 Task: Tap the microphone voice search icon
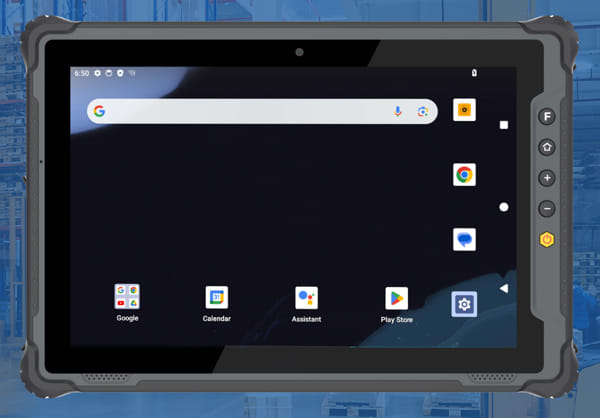pyautogui.click(x=398, y=111)
